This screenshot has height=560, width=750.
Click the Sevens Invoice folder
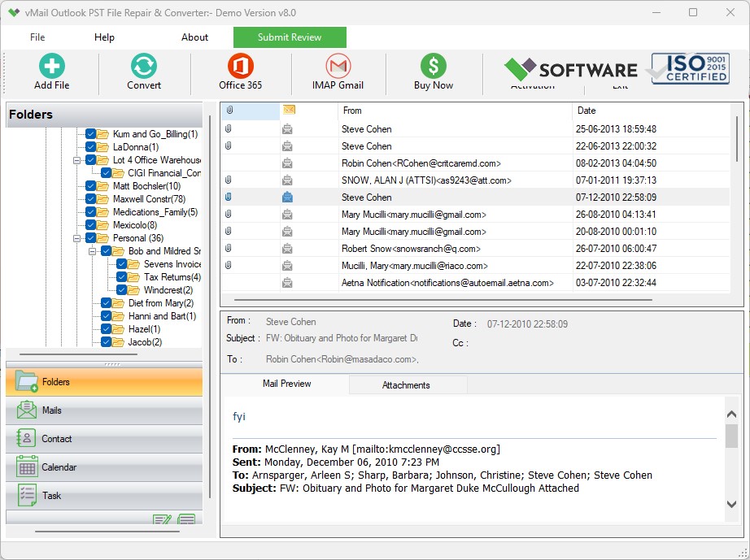click(x=172, y=264)
